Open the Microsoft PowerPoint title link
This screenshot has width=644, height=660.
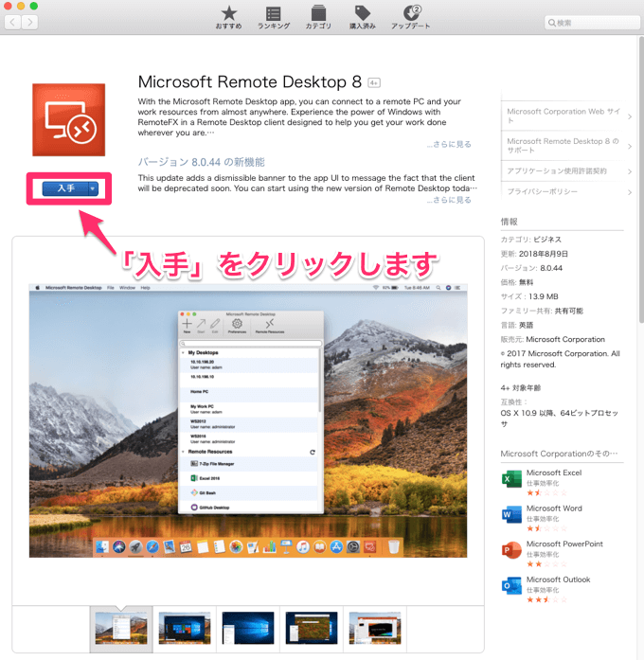564,544
